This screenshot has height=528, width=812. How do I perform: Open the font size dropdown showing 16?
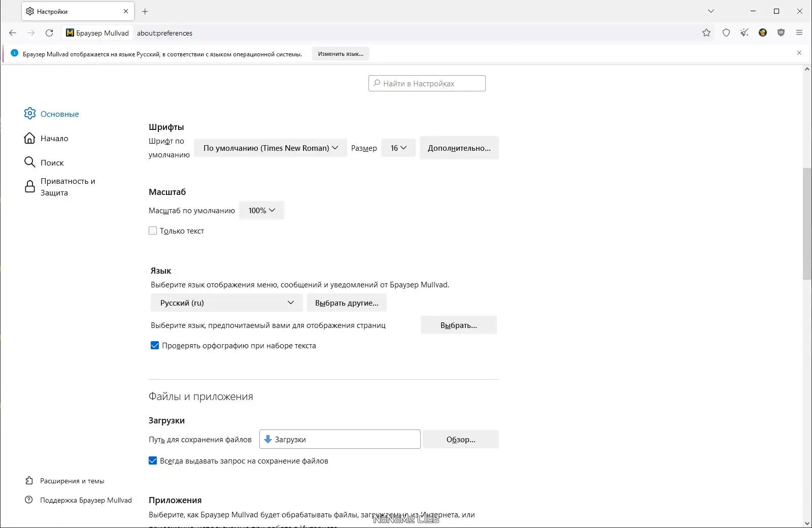(x=398, y=148)
